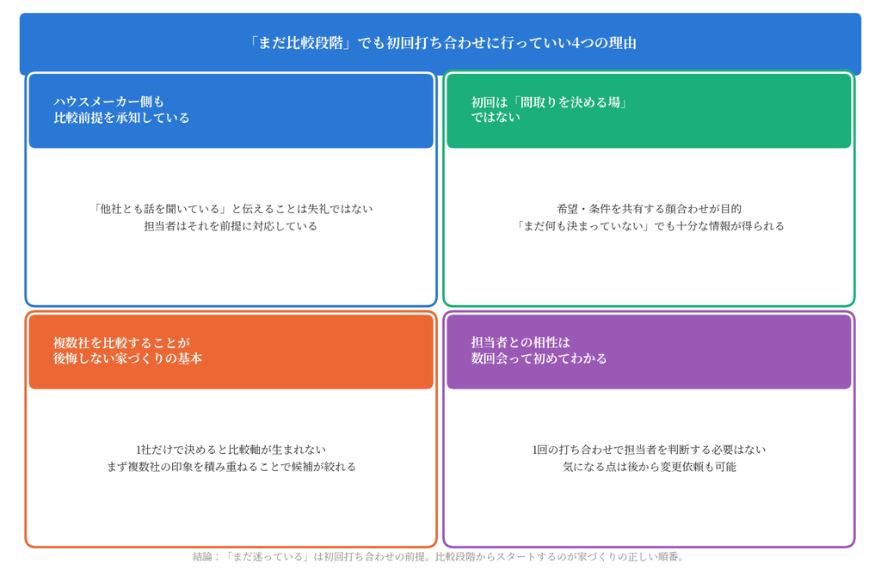Click the line 担当者はそれを前提に対応している
Viewport: 881px width, 588px height.
coord(231,226)
